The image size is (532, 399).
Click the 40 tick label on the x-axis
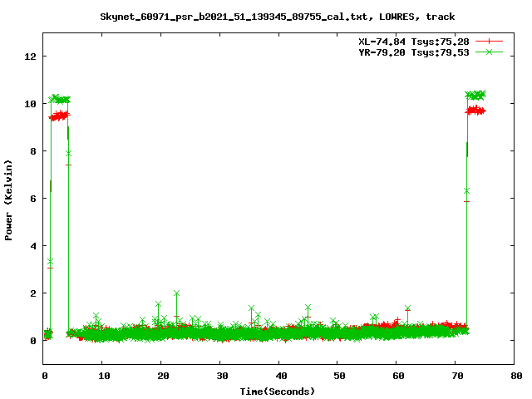[x=278, y=376]
